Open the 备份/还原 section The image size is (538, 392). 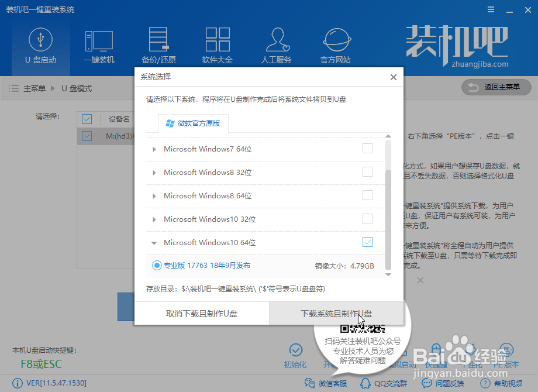tap(158, 46)
